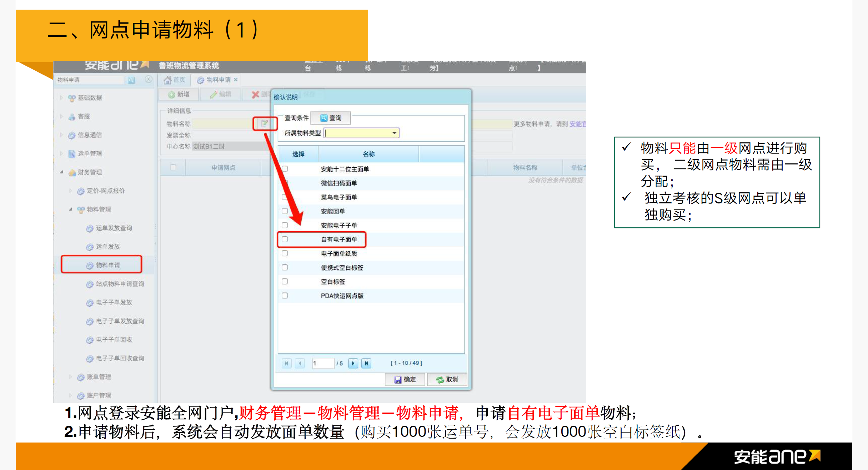Click the 申请网点 column header
868x470 pixels.
[223, 167]
